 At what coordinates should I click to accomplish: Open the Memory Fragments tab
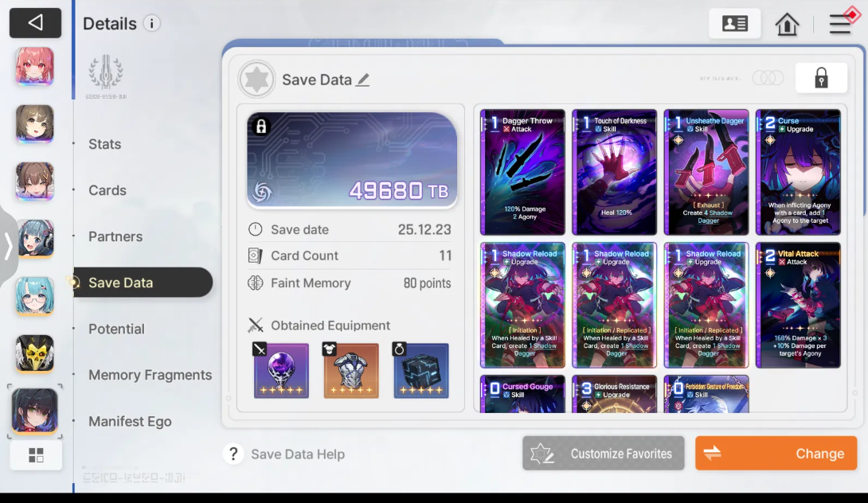tap(150, 375)
